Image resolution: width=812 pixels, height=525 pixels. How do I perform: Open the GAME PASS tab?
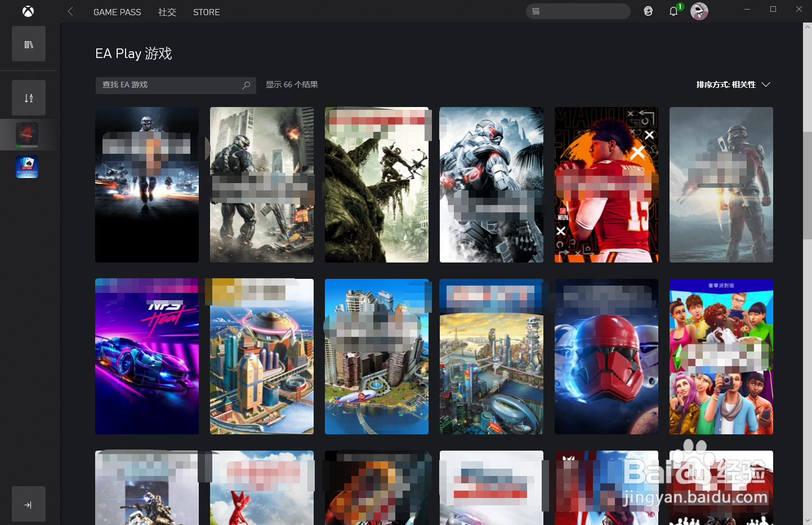pyautogui.click(x=117, y=12)
